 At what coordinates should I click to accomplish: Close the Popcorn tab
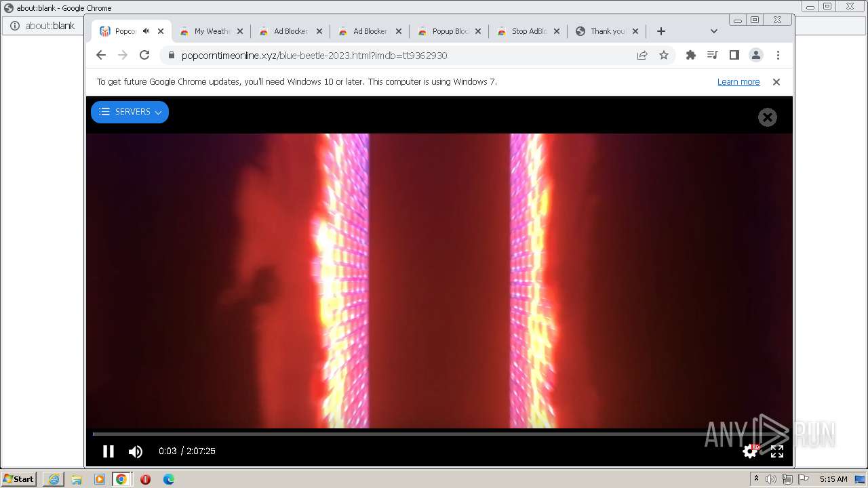(161, 31)
